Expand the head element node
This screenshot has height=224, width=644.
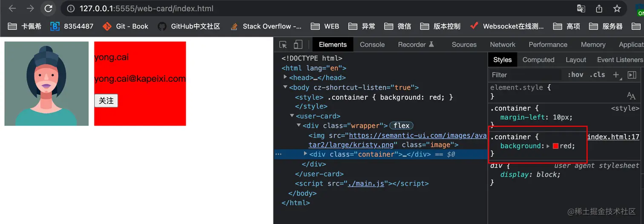point(285,78)
